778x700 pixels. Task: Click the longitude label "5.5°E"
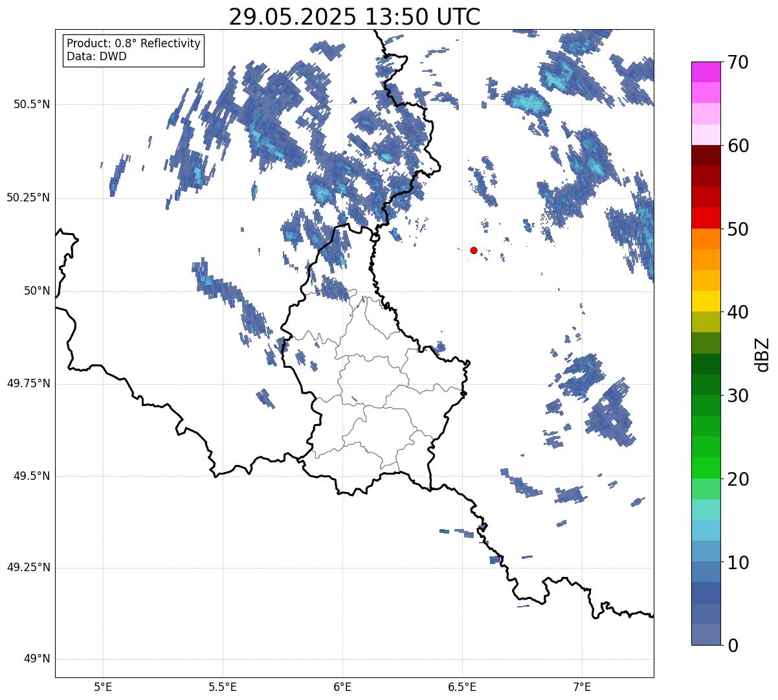point(223,687)
